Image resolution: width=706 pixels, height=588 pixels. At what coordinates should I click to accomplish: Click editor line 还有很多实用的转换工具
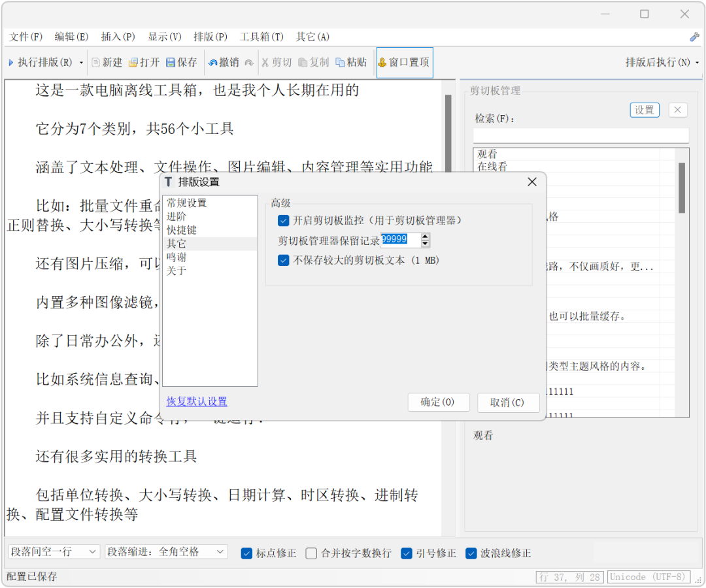click(116, 457)
